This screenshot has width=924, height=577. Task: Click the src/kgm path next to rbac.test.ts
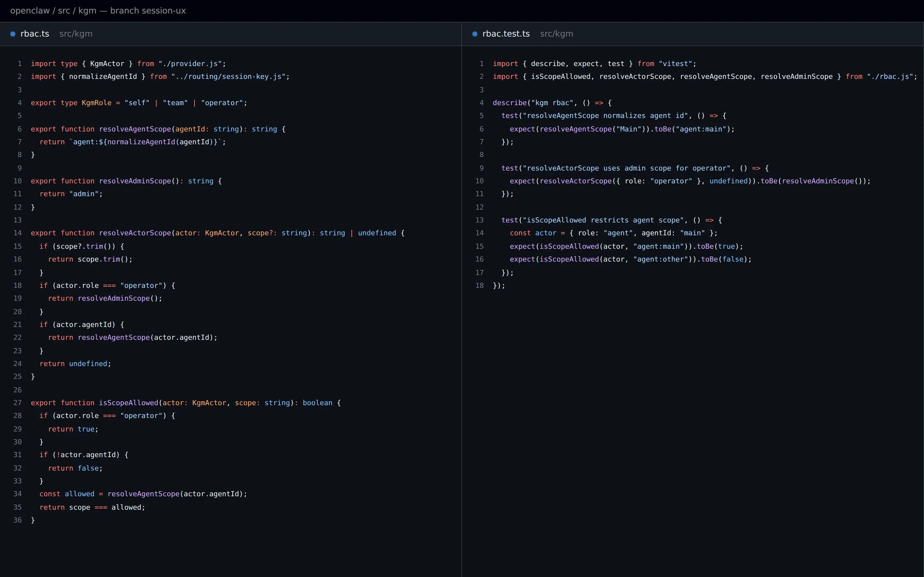tap(556, 34)
